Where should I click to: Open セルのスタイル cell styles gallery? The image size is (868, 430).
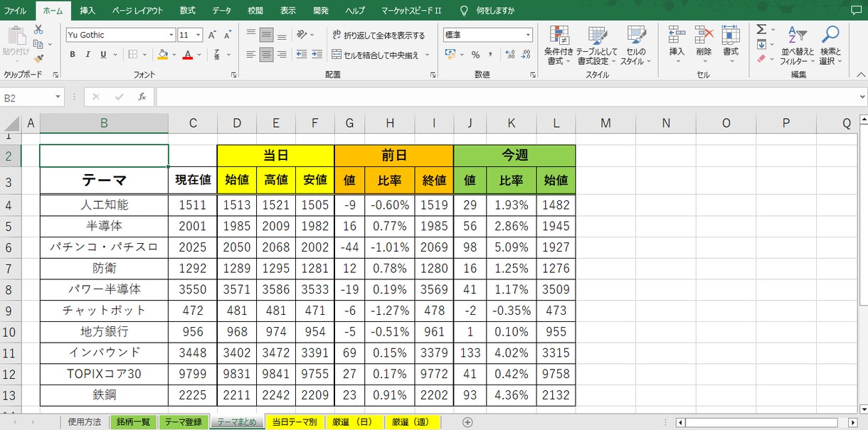pos(636,45)
